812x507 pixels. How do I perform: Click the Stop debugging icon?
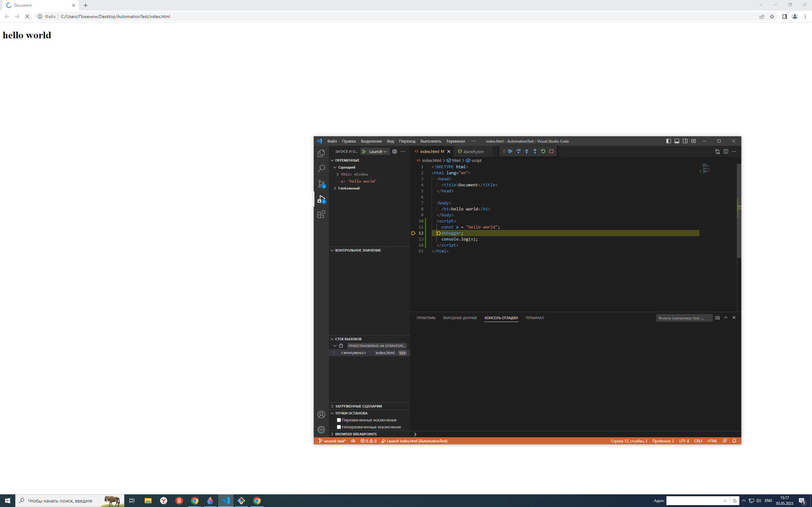click(x=551, y=151)
